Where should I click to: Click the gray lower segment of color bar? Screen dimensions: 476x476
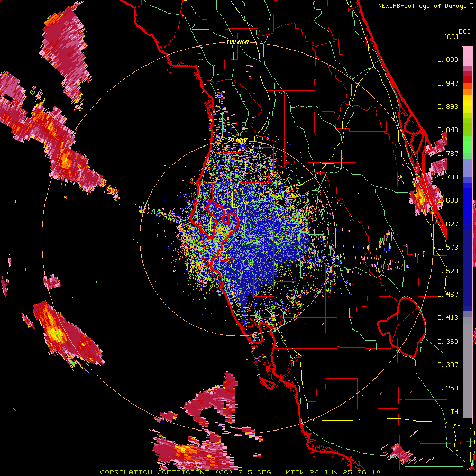click(x=467, y=368)
